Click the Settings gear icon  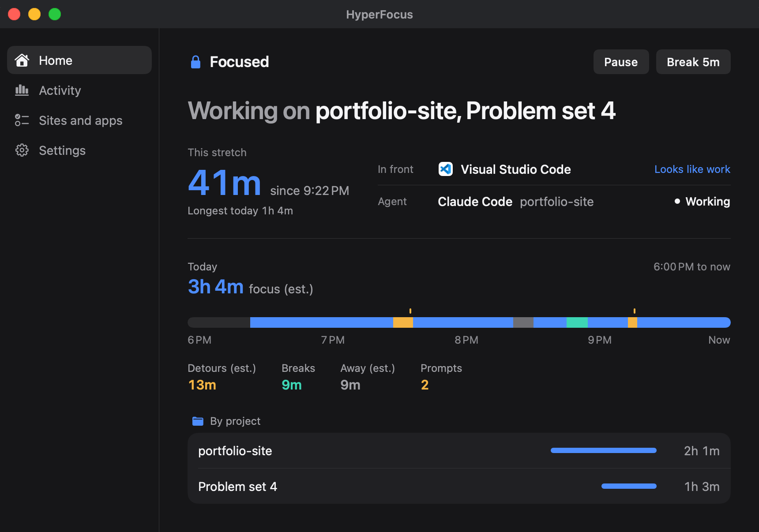coord(22,150)
